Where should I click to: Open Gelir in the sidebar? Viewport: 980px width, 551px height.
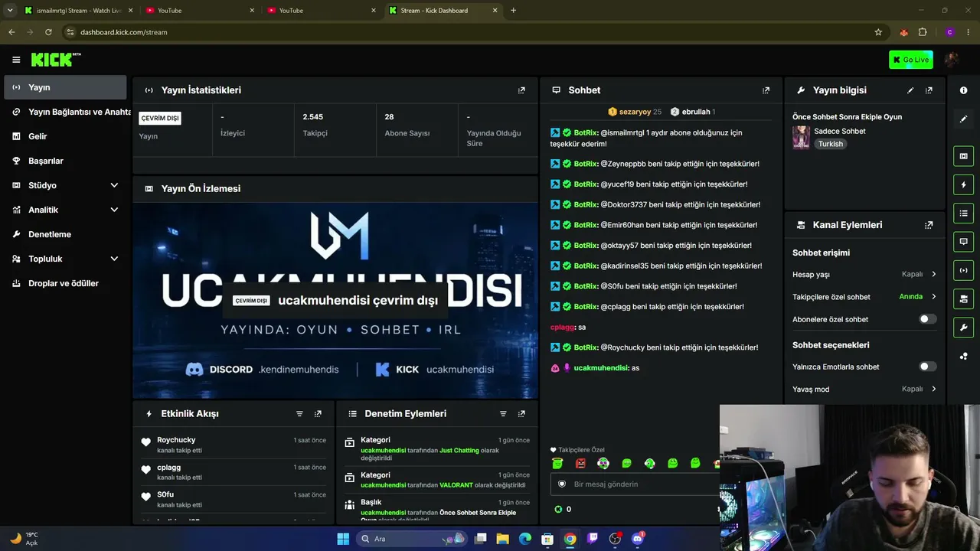(65, 136)
